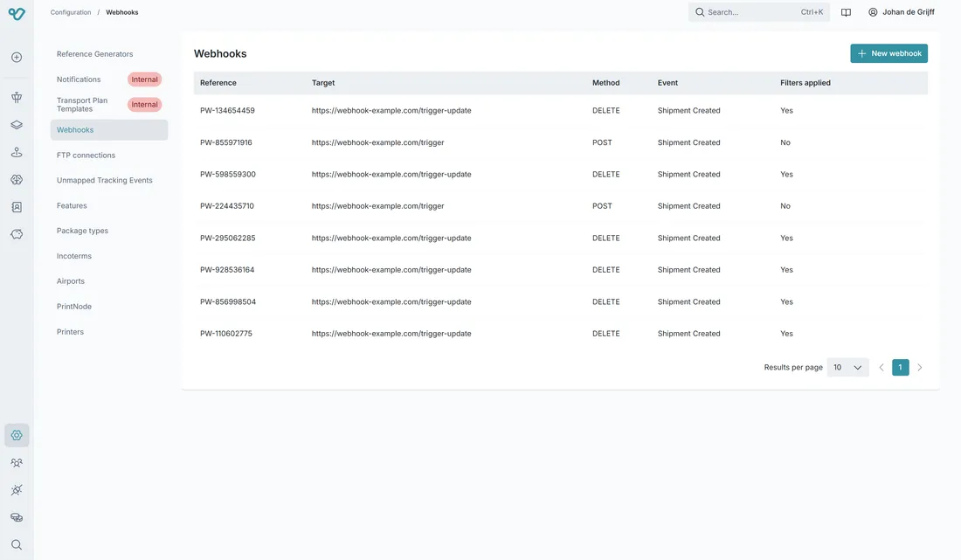This screenshot has width=961, height=560.
Task: Open webhook PW-224435710
Action: (x=560, y=206)
